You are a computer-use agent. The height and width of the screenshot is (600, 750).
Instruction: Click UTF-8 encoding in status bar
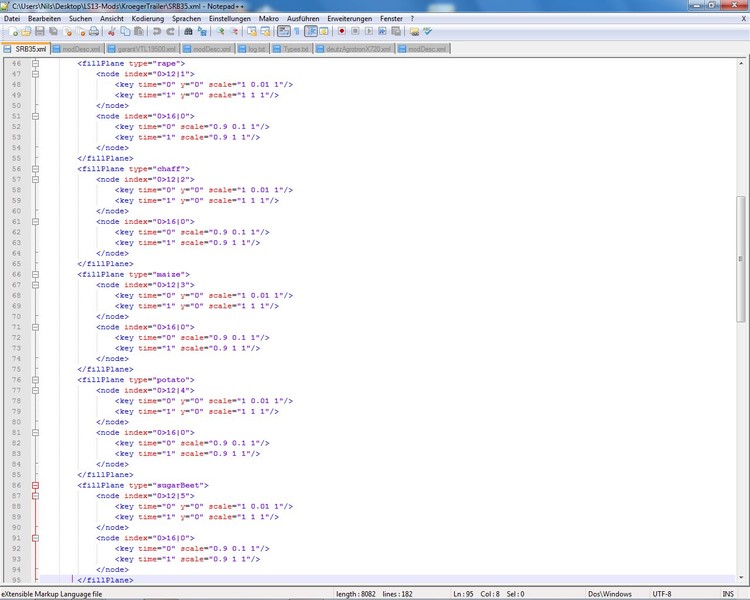pyautogui.click(x=662, y=594)
